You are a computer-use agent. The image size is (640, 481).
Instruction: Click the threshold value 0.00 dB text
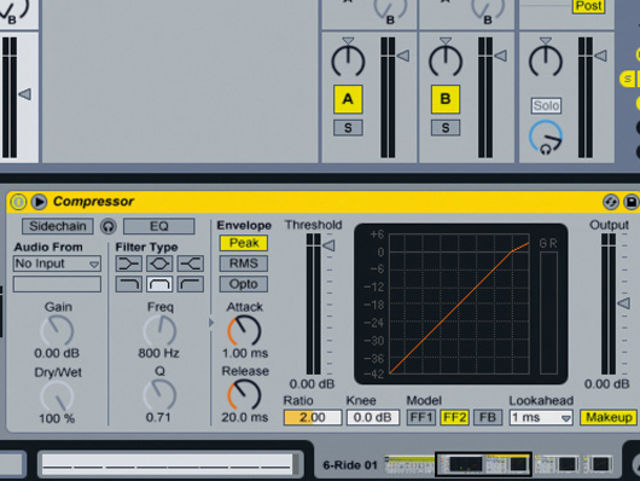[x=312, y=384]
